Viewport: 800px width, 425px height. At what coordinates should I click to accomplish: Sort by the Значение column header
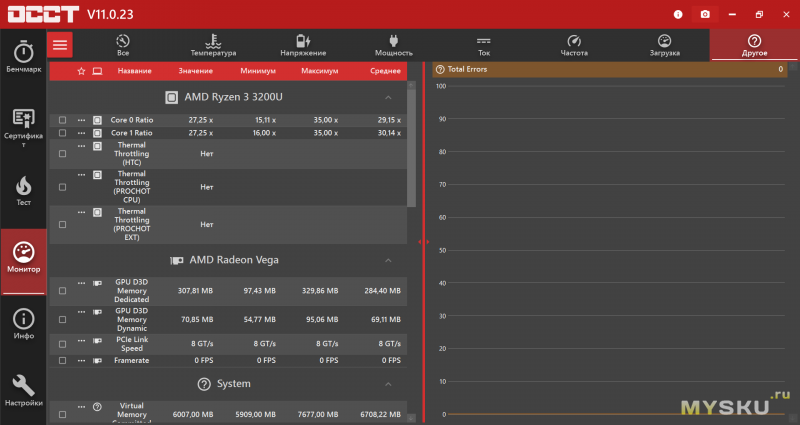tap(195, 71)
